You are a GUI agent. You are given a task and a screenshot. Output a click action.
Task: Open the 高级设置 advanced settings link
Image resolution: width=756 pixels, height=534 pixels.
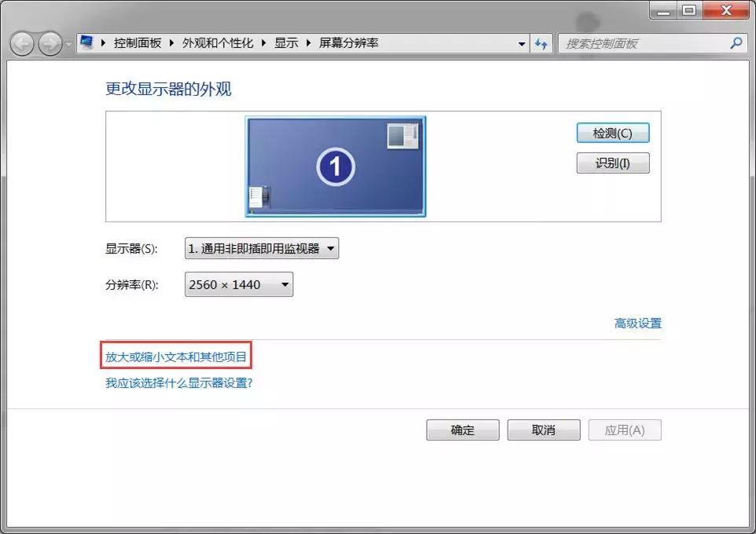(638, 323)
